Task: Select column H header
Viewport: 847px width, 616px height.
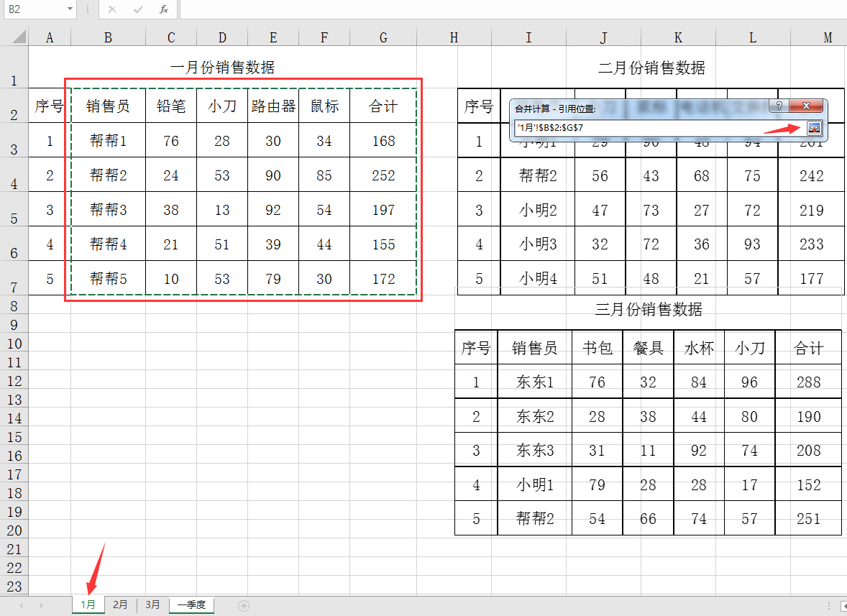Action: pos(454,37)
